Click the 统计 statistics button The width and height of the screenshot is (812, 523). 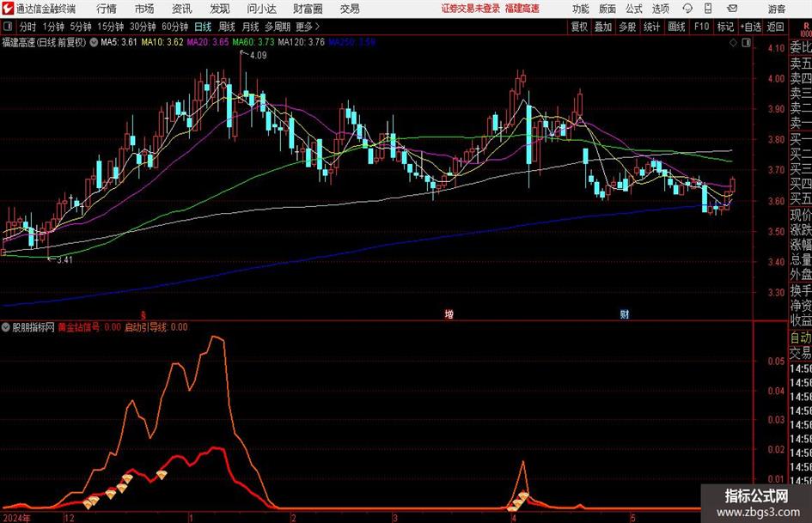(651, 27)
